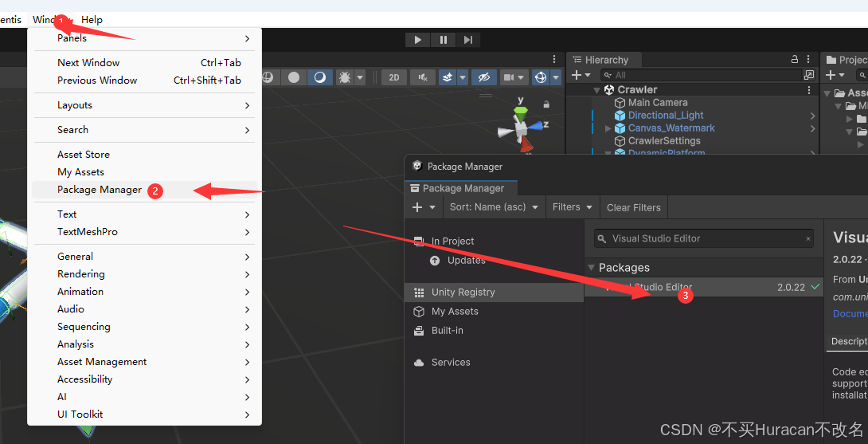Select Directional_Light in the Hierarchy
Viewport: 868px width, 444px height.
666,116
